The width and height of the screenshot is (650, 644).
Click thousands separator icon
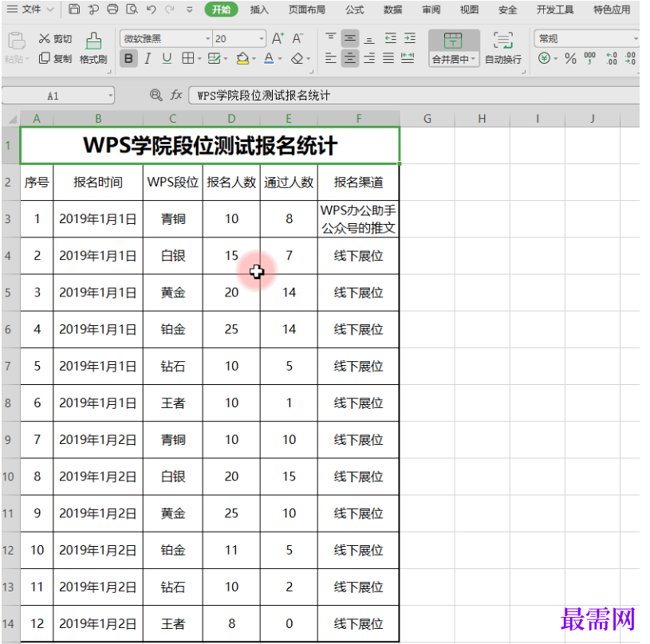pyautogui.click(x=589, y=58)
